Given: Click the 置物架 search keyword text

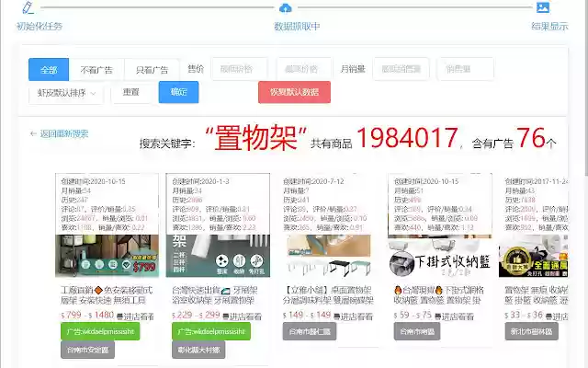Looking at the screenshot, I should tap(256, 138).
